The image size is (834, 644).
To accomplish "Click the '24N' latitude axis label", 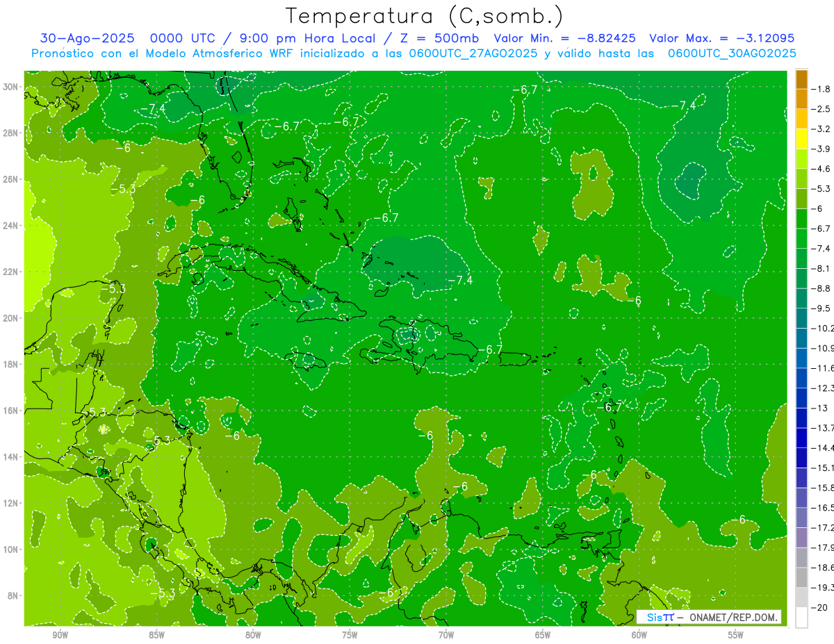I will 12,226.
